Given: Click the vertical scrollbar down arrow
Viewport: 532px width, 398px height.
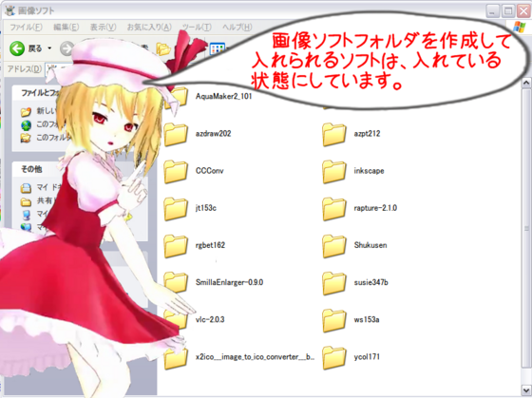Looking at the screenshot, I should pyautogui.click(x=526, y=390).
